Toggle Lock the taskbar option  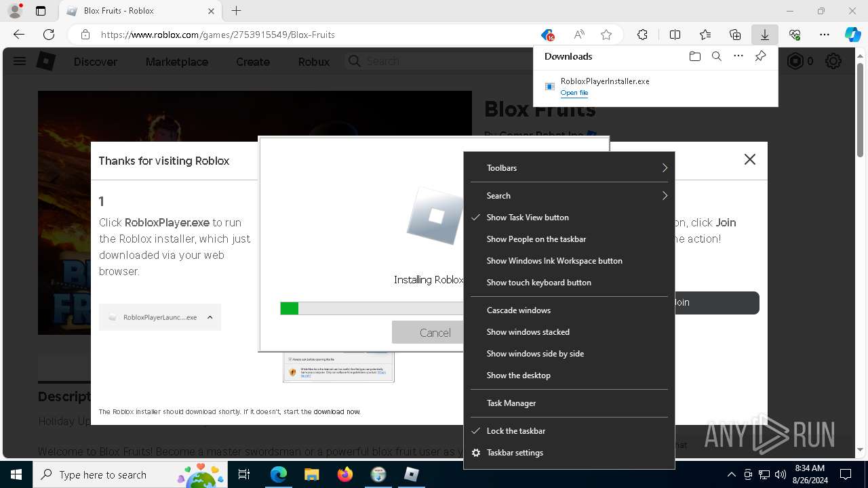pyautogui.click(x=569, y=431)
